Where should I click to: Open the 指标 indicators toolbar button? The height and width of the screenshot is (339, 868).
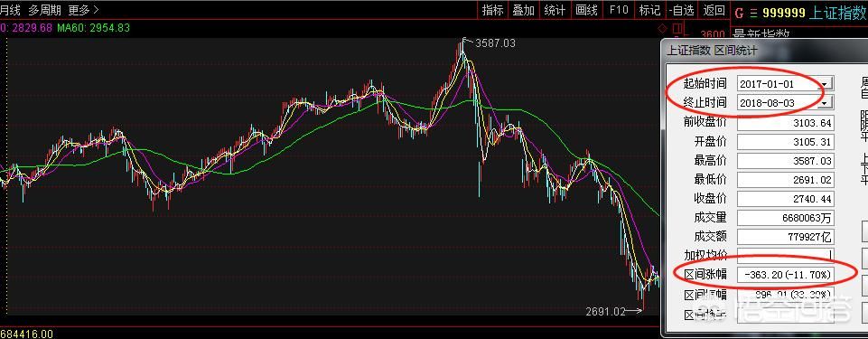coord(492,10)
